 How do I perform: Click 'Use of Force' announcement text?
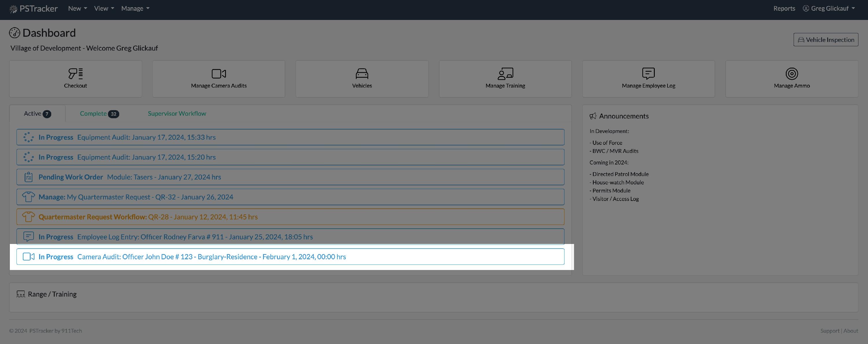click(607, 143)
